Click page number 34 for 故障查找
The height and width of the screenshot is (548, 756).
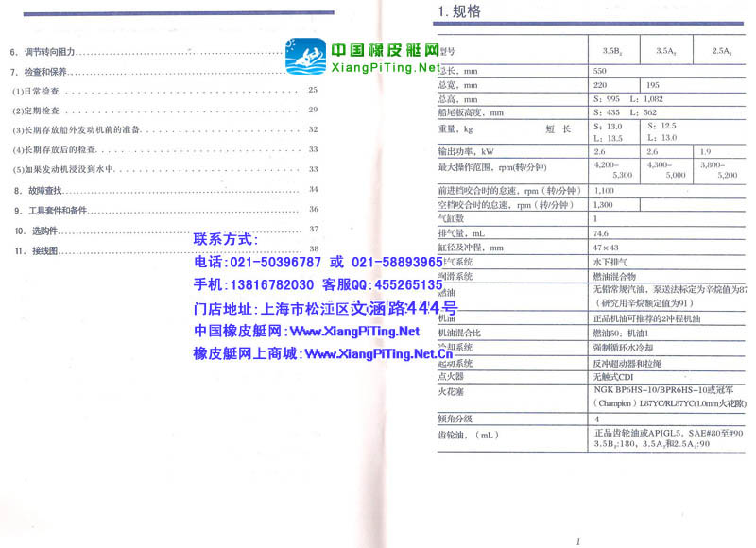[314, 189]
